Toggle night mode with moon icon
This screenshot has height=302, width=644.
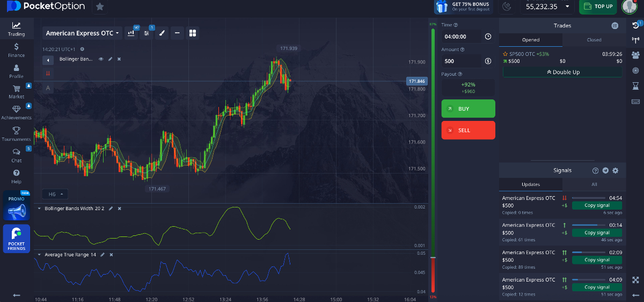[x=507, y=6]
